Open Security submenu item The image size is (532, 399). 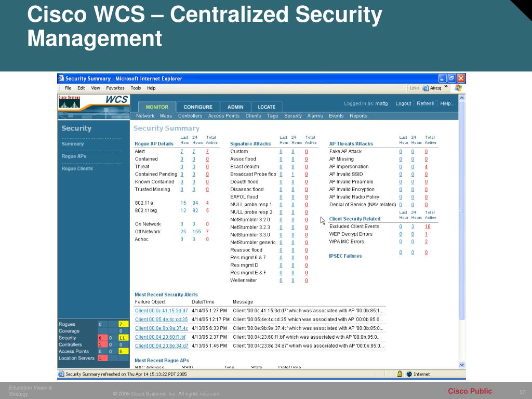click(x=293, y=116)
